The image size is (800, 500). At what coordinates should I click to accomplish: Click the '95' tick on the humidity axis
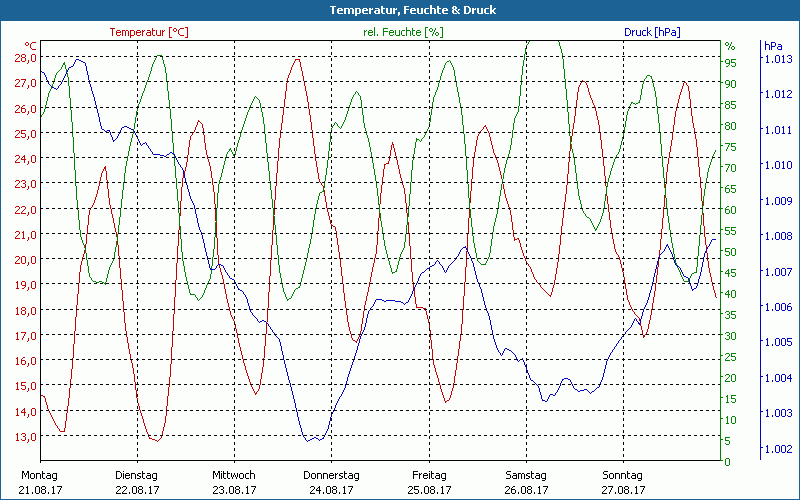[730, 63]
